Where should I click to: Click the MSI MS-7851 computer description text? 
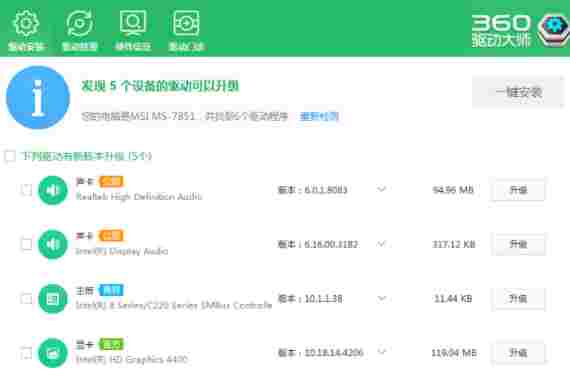tap(185, 117)
